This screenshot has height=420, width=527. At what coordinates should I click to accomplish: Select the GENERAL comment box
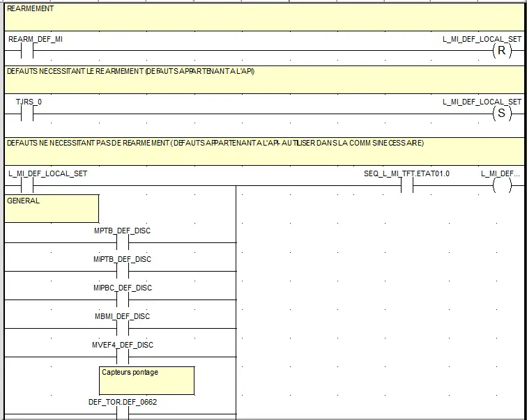tap(52, 208)
